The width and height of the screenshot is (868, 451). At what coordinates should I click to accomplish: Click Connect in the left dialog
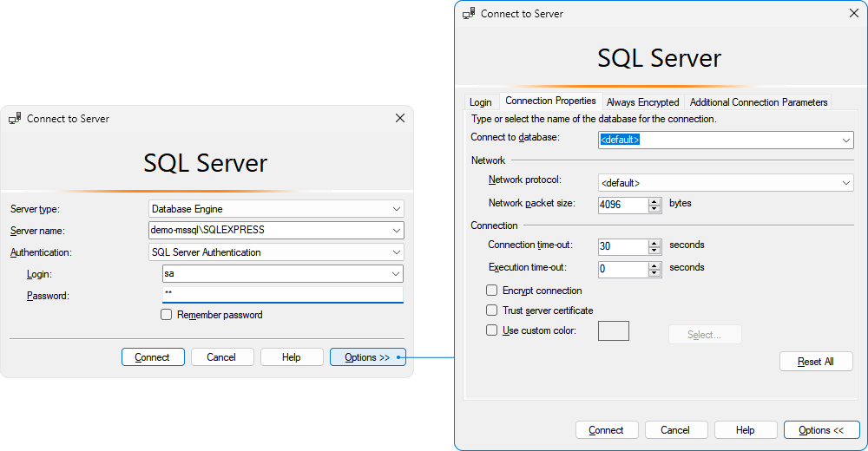tap(153, 357)
